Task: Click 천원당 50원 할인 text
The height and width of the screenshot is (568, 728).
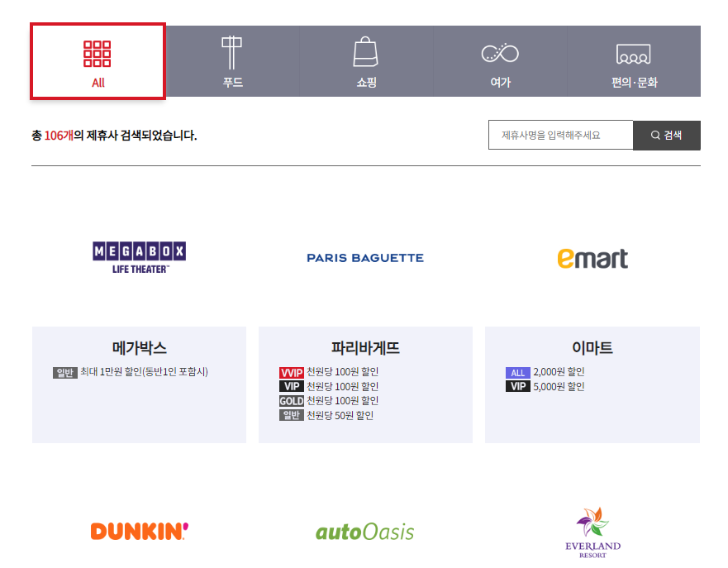Action: [340, 415]
